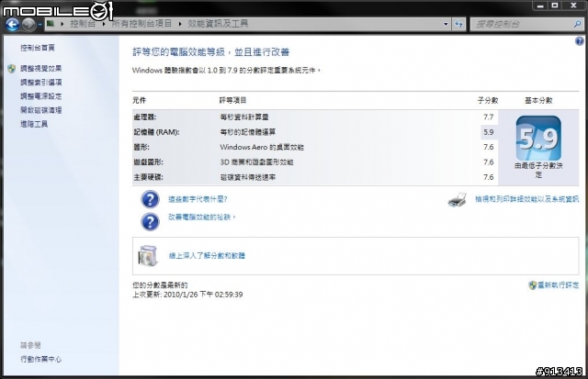Select 效能資訊及工具 breadcrumb

(218, 24)
